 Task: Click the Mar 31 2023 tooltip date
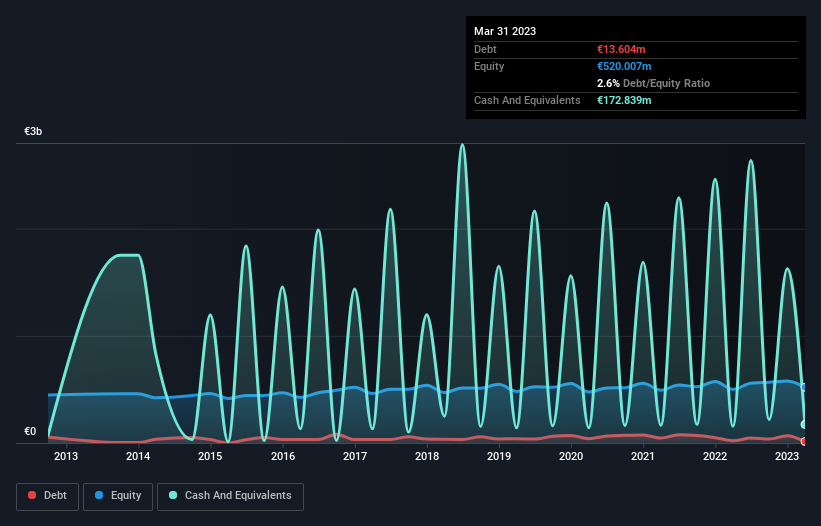pyautogui.click(x=505, y=31)
